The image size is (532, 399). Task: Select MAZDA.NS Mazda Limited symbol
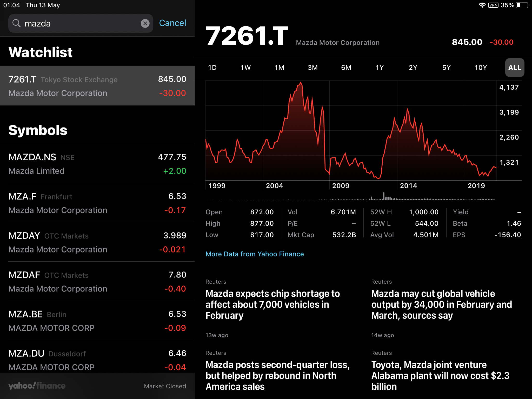point(97,164)
